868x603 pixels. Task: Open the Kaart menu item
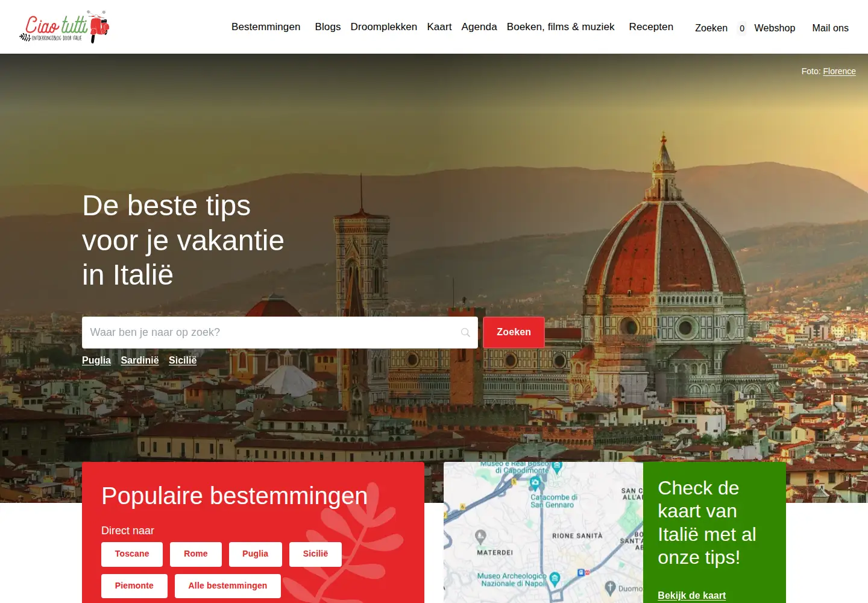pyautogui.click(x=439, y=27)
